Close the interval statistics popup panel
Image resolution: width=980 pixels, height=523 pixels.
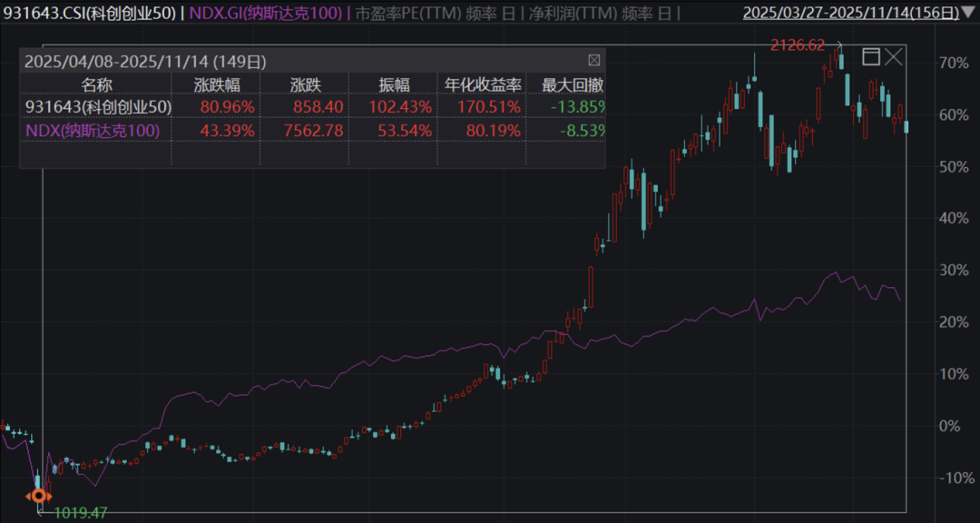[594, 61]
